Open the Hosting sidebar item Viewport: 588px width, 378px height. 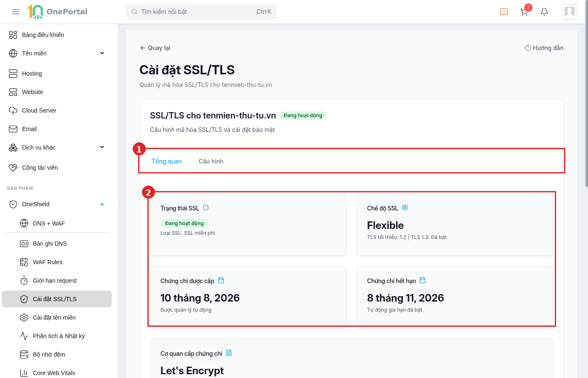click(x=57, y=73)
